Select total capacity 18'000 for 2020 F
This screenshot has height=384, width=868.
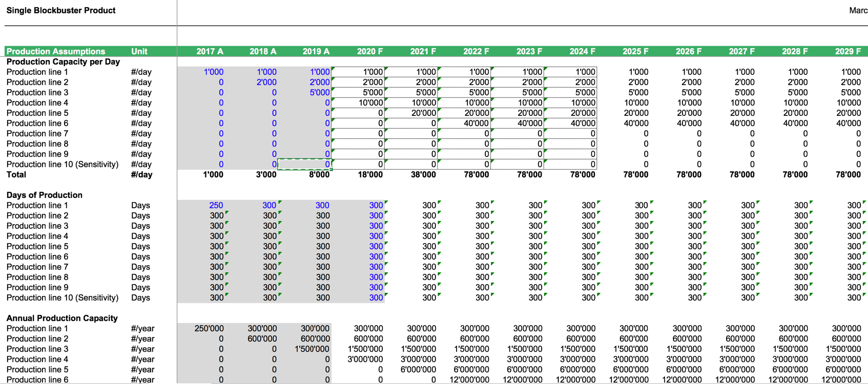[370, 174]
